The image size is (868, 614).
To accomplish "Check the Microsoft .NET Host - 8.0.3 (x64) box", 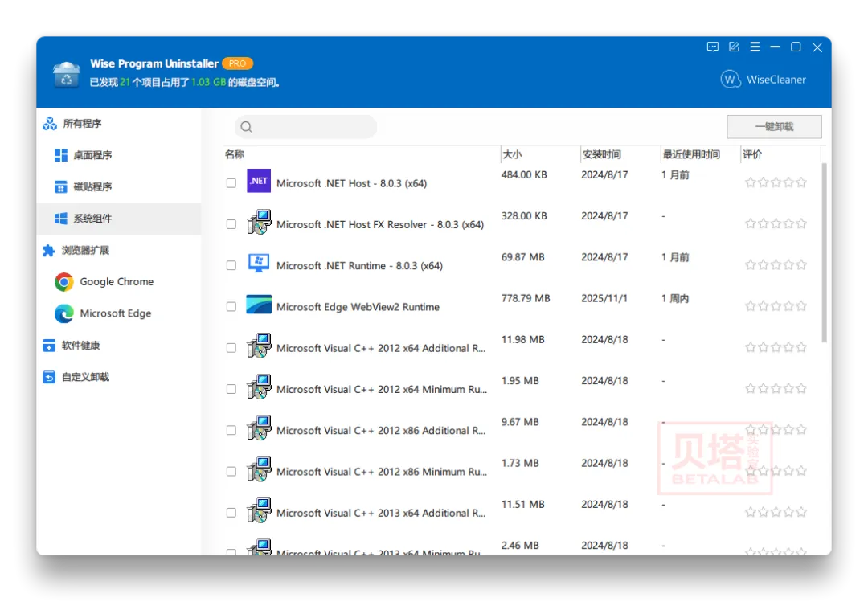I will 231,183.
